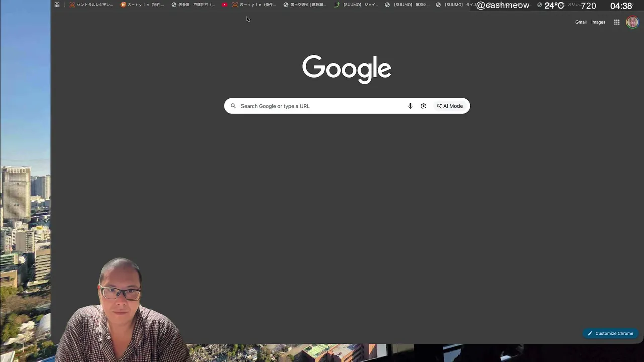This screenshot has width=644, height=362.
Task: Click the Google logo
Action: [x=347, y=69]
